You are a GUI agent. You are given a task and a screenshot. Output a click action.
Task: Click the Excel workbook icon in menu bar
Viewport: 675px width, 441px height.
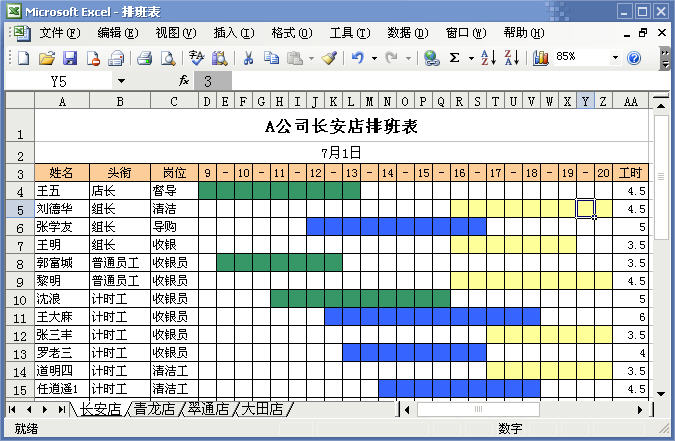[22, 33]
